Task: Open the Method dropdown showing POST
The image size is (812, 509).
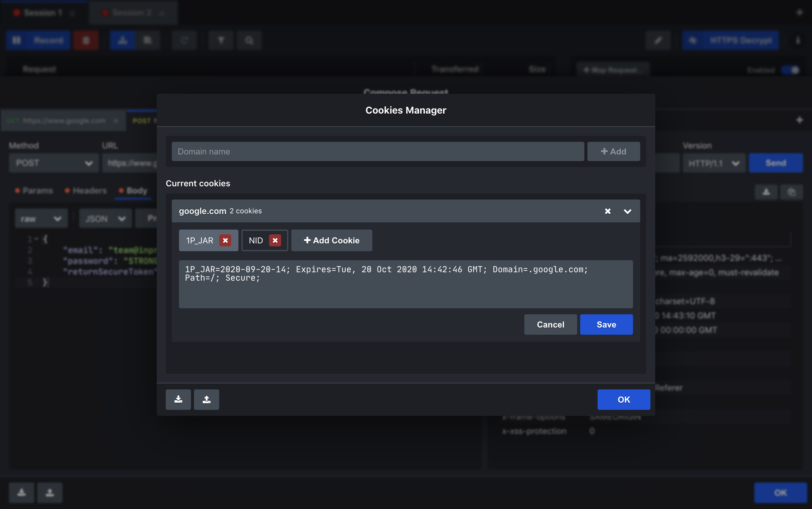Action: (53, 163)
